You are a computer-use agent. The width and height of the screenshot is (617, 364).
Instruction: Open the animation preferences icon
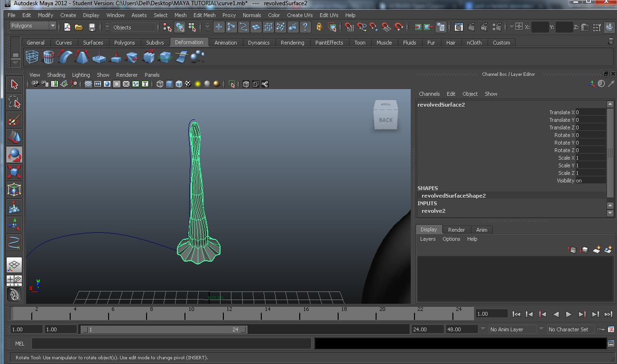pyautogui.click(x=611, y=329)
